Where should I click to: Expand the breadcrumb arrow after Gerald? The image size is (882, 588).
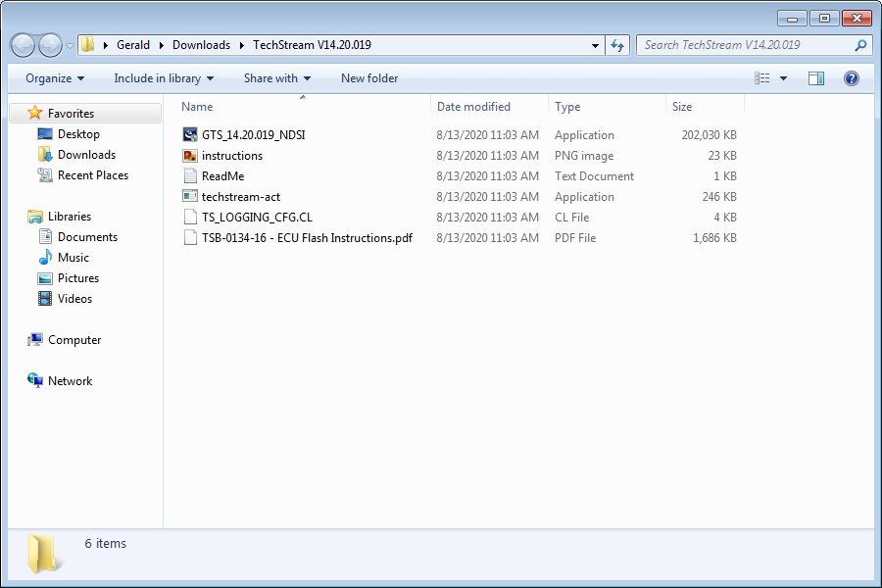tap(162, 45)
